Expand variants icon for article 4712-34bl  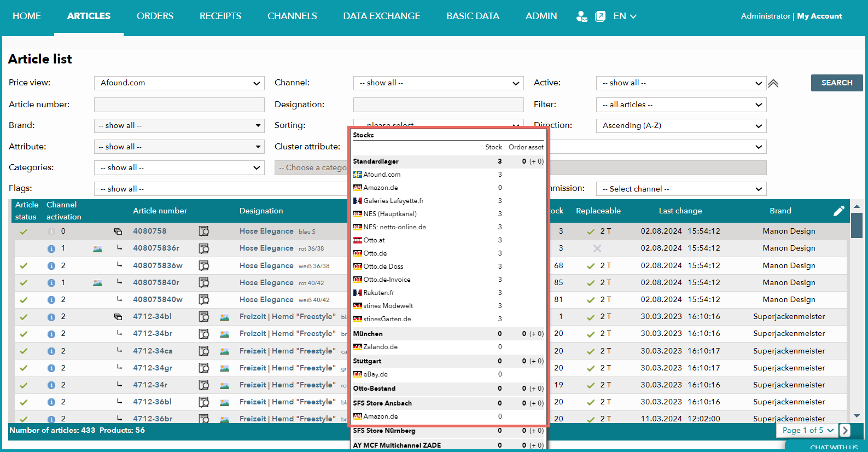118,317
